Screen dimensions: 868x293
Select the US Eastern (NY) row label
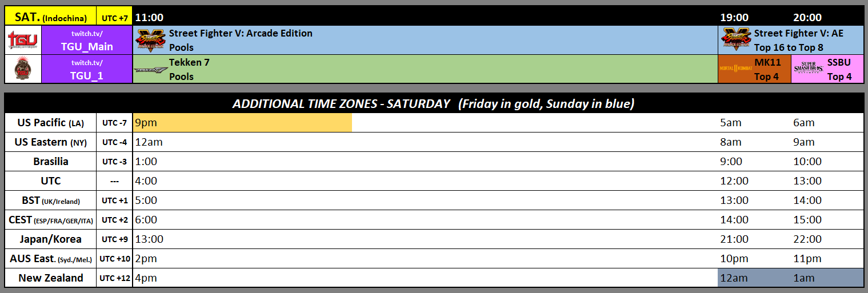[x=50, y=142]
